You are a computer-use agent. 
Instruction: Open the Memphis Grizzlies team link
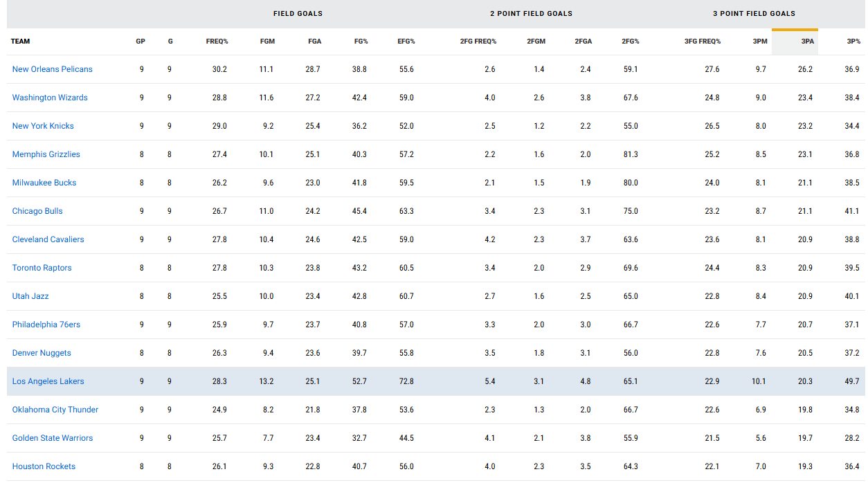click(x=46, y=154)
